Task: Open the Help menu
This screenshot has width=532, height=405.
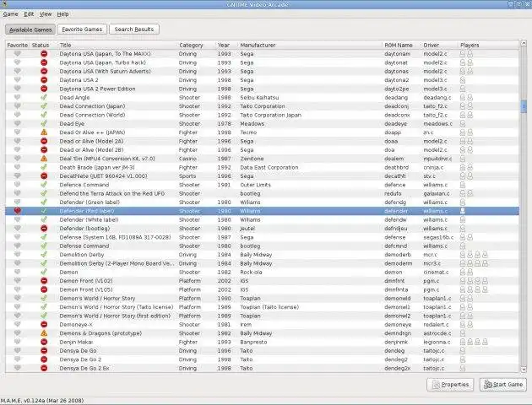Action: point(62,14)
